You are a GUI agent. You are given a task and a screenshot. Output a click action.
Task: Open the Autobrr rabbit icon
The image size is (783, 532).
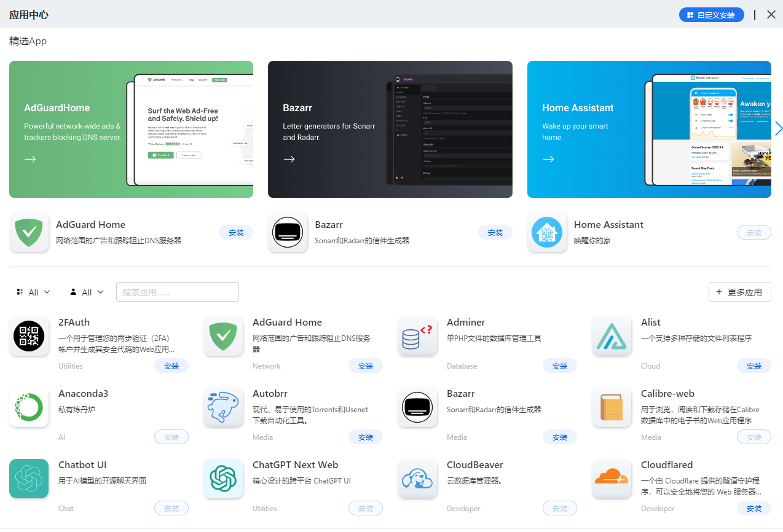[x=223, y=407]
